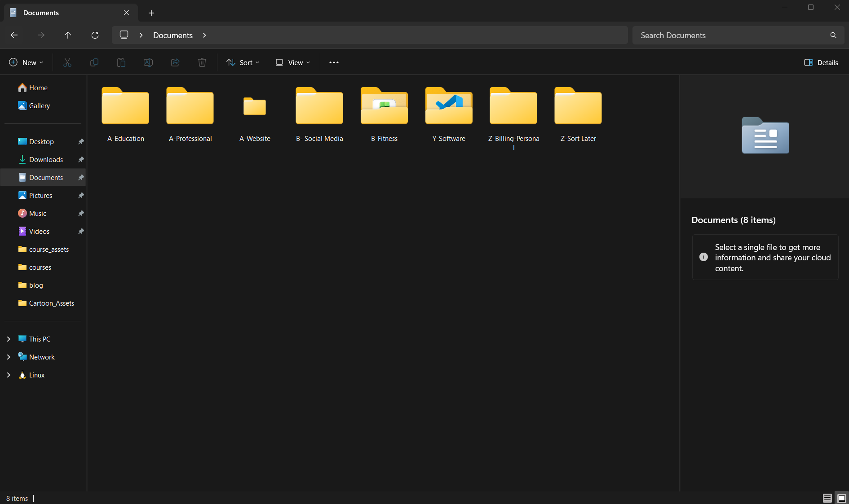Select Documents in the sidebar
This screenshot has height=504, width=849.
pyautogui.click(x=43, y=177)
